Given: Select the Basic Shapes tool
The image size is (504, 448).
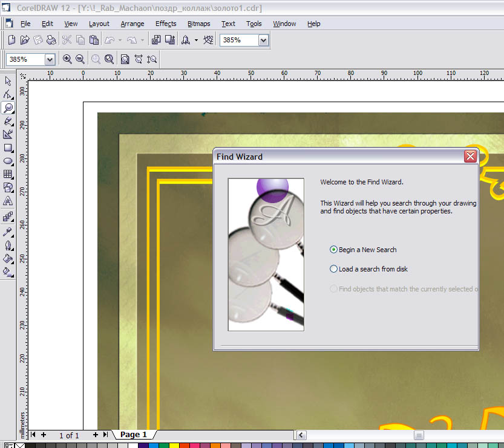Looking at the screenshot, I should coord(8,187).
